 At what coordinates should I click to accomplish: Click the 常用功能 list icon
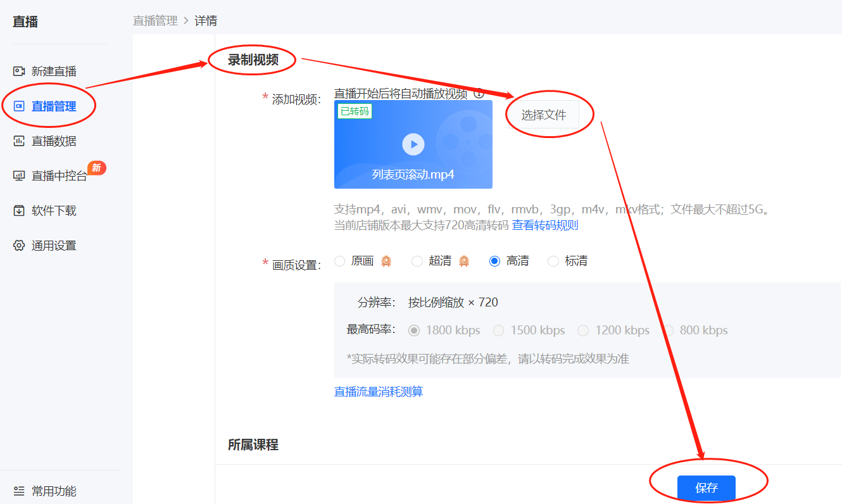(19, 491)
